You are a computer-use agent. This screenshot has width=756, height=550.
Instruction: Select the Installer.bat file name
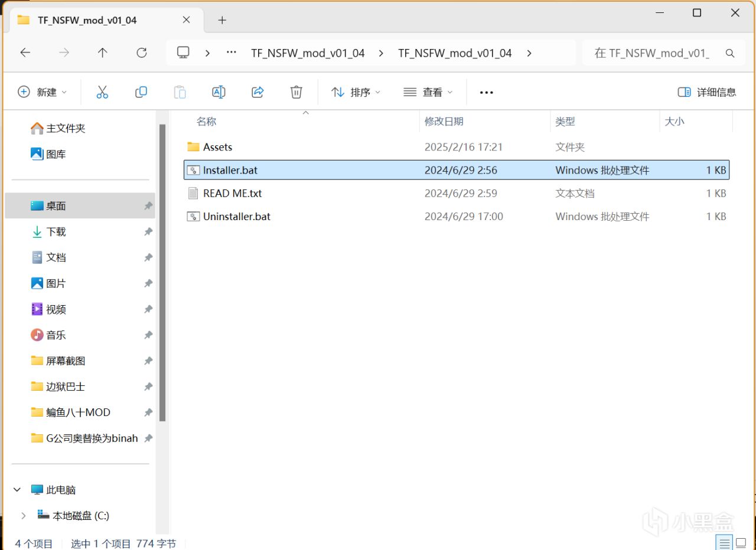coord(230,170)
